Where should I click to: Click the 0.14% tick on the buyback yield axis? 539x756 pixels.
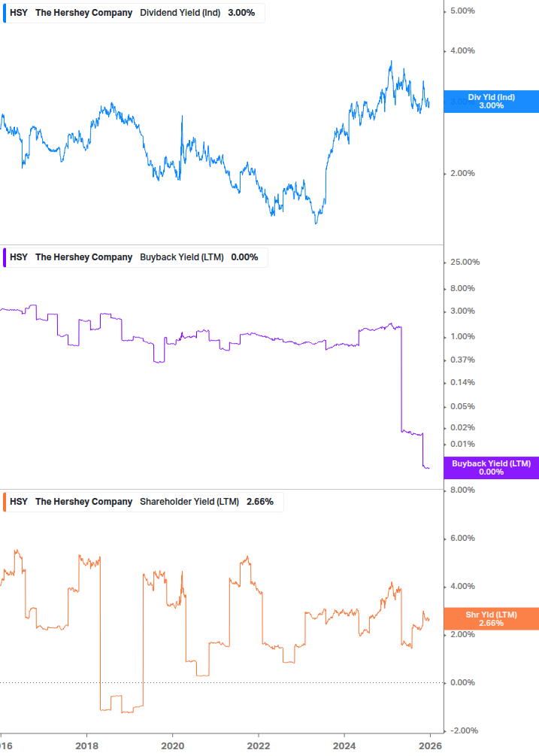tap(462, 382)
